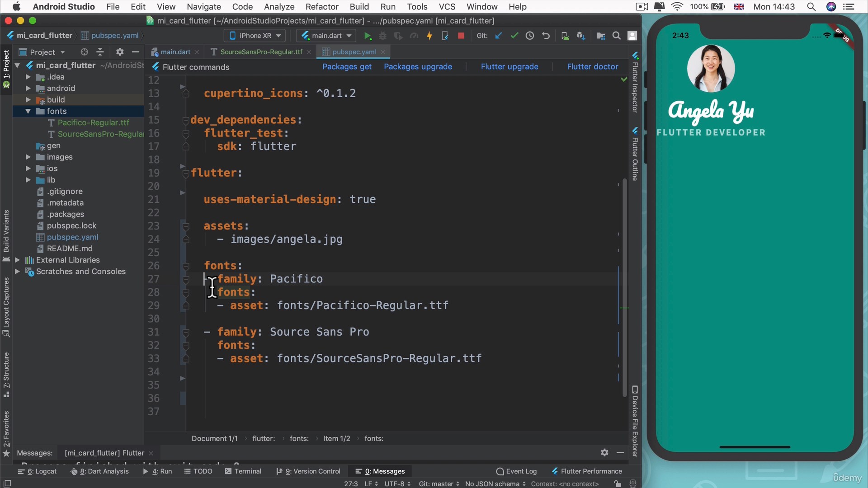868x488 pixels.
Task: Click Git commit checkmark icon
Action: [514, 36]
